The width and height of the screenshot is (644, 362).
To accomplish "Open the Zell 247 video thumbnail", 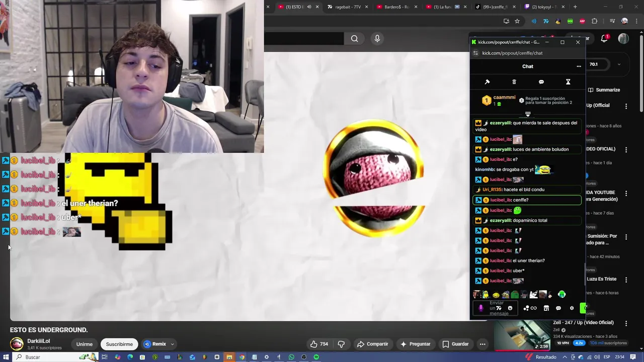I will (x=522, y=335).
